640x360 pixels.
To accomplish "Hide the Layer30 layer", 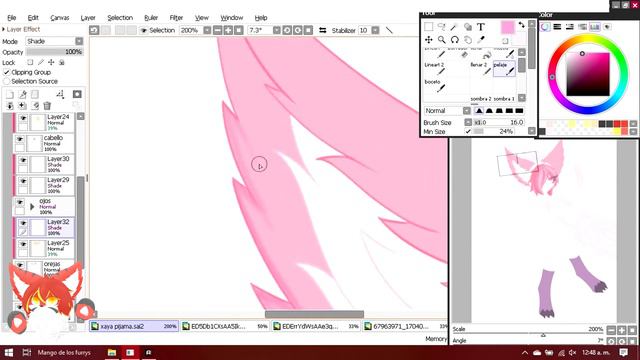I will tap(23, 160).
